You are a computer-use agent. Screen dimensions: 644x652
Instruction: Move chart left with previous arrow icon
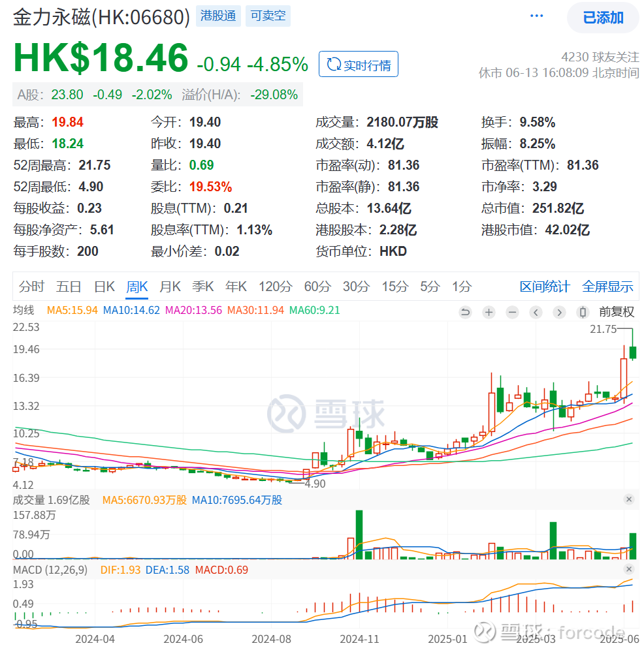[x=536, y=312]
